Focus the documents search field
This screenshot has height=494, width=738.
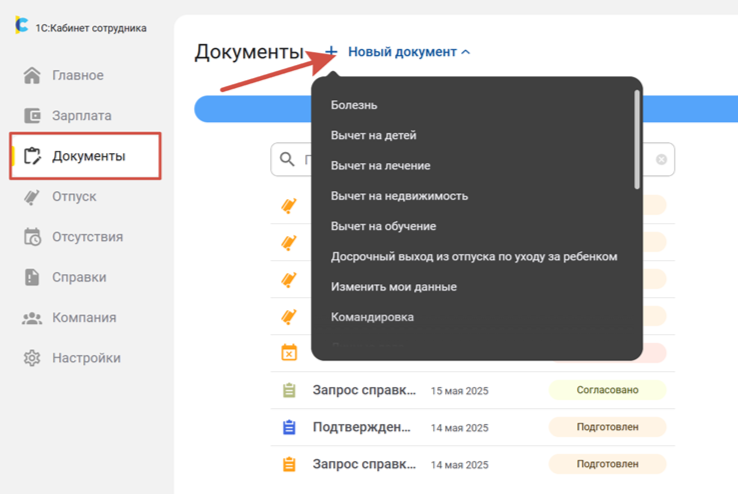click(x=473, y=159)
